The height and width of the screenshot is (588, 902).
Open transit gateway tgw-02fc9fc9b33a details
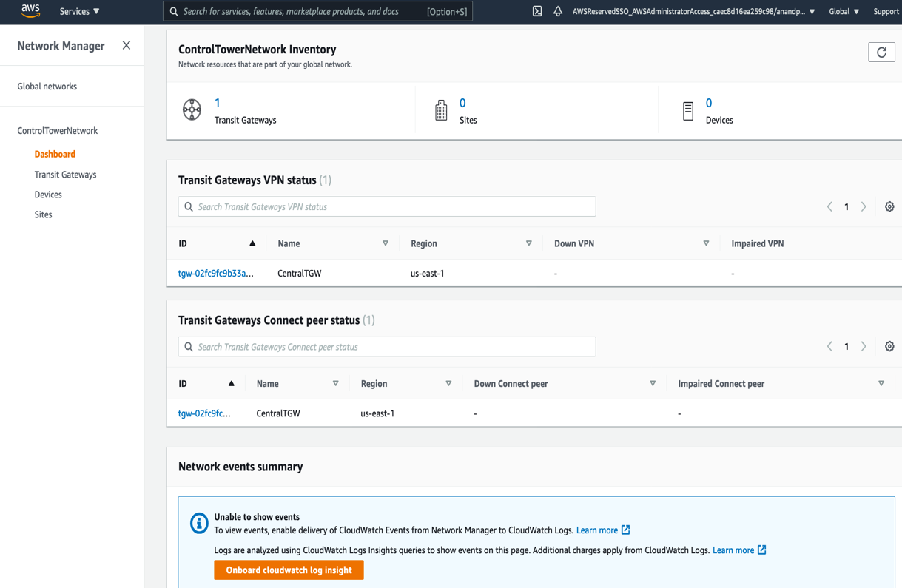[216, 273]
